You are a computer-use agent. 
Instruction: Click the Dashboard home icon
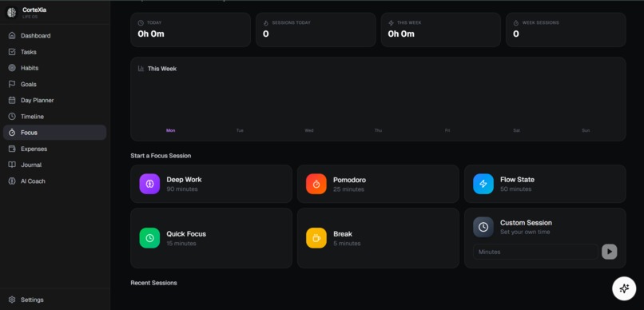(12, 36)
